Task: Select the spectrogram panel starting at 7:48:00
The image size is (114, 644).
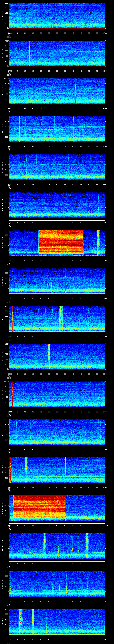Action: click(57, 91)
